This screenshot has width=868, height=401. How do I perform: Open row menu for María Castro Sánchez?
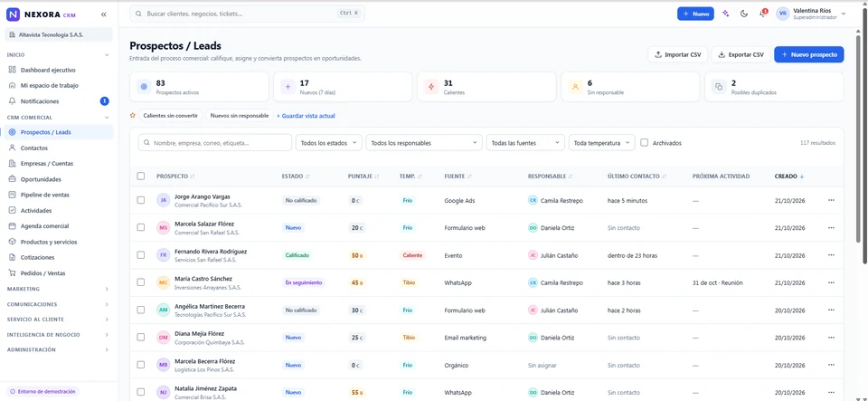(831, 282)
